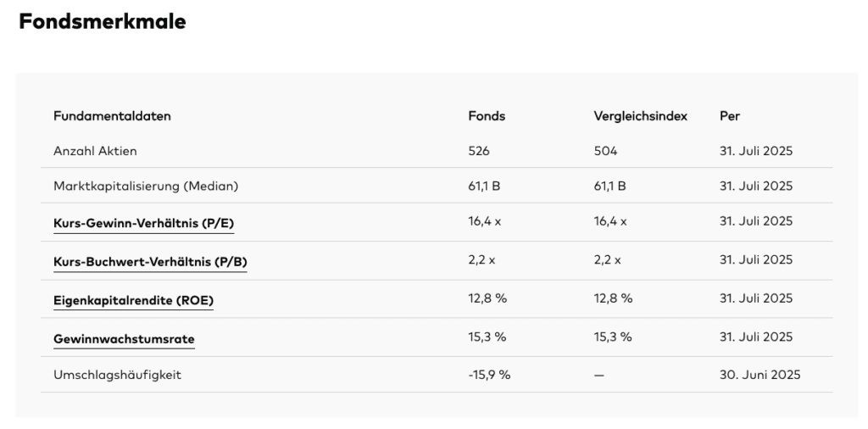Select the Marktkapitalisierung (Median) row label
Screen dimensions: 868x429
point(146,186)
